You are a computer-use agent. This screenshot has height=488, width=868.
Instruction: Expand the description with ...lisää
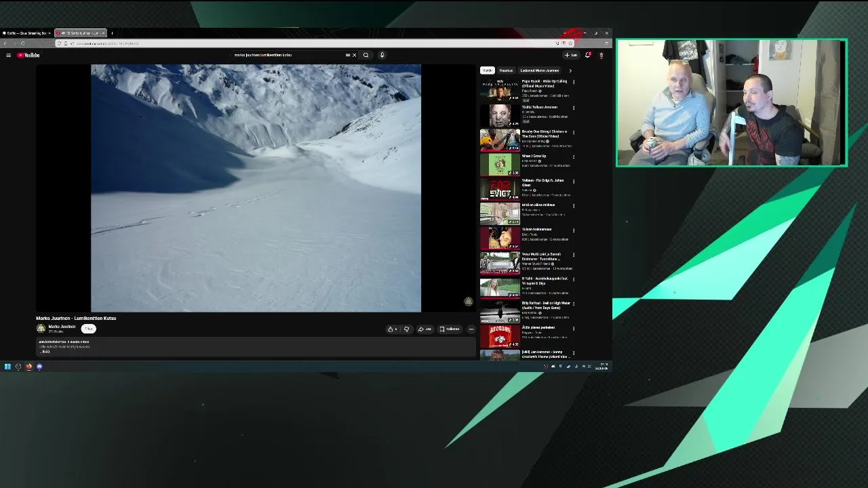pyautogui.click(x=45, y=352)
